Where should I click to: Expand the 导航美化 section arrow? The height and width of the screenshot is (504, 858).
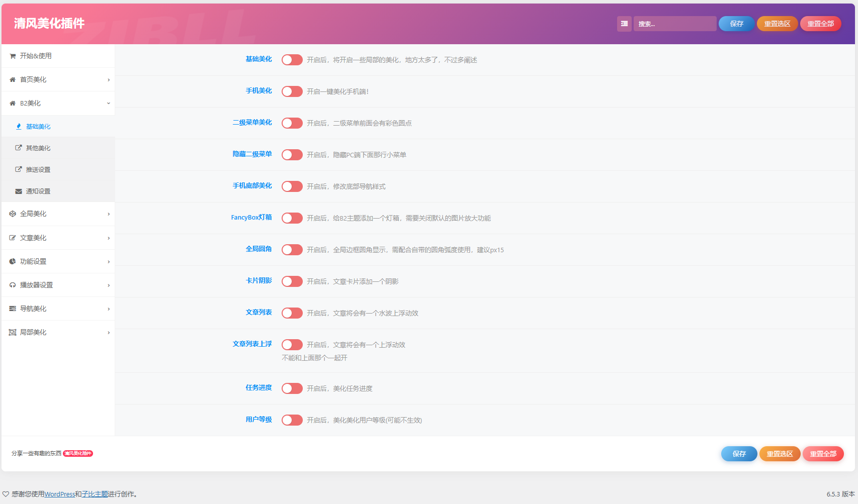[108, 309]
